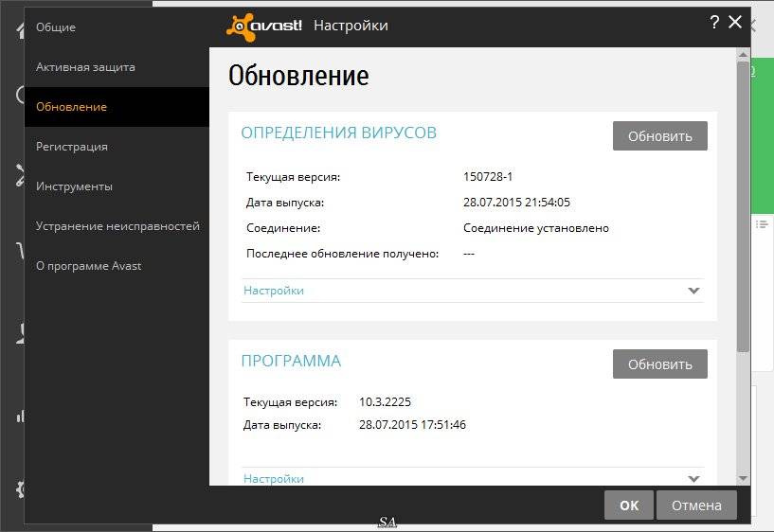Click the virus definitions version 150728-1
Viewport: 774px width, 532px height.
(x=488, y=177)
